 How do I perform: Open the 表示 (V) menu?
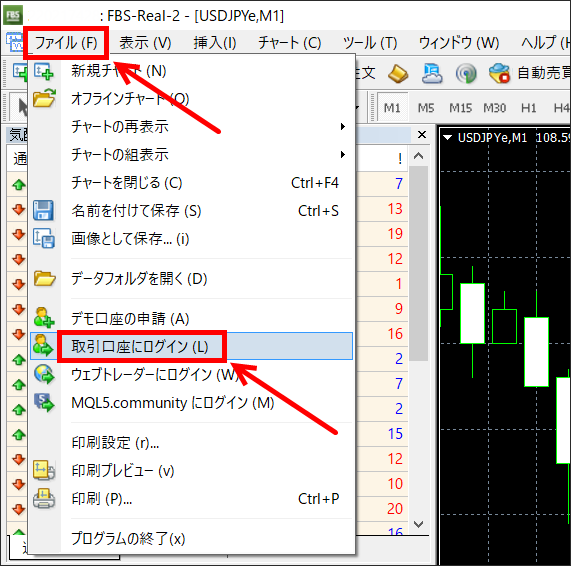pyautogui.click(x=146, y=43)
